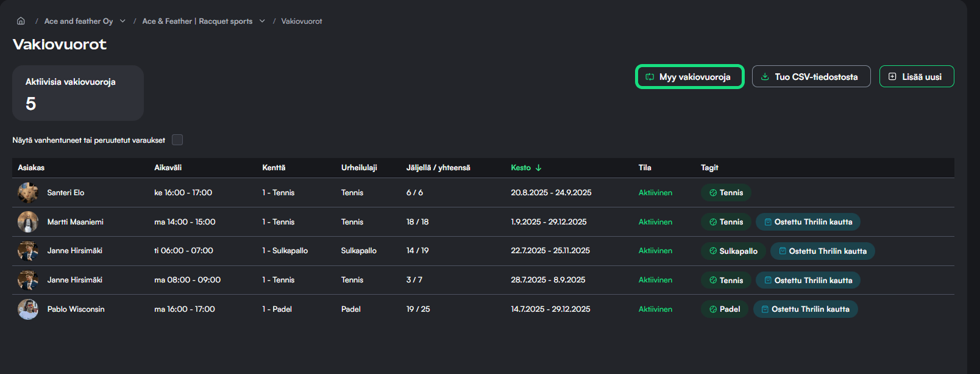Screen dimensions: 980x374
Task: Click Martti Maaniemi's profile avatar
Action: 28,222
